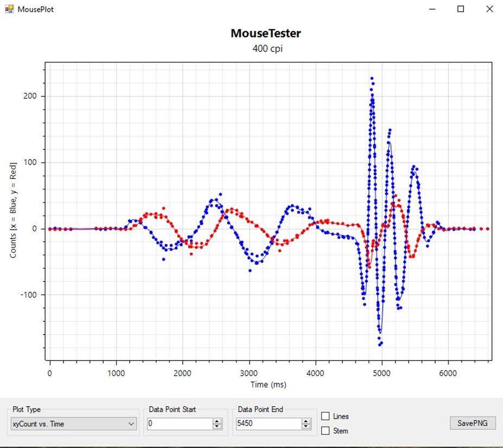Enable the Stem checkbox
The image size is (503, 448).
(324, 431)
